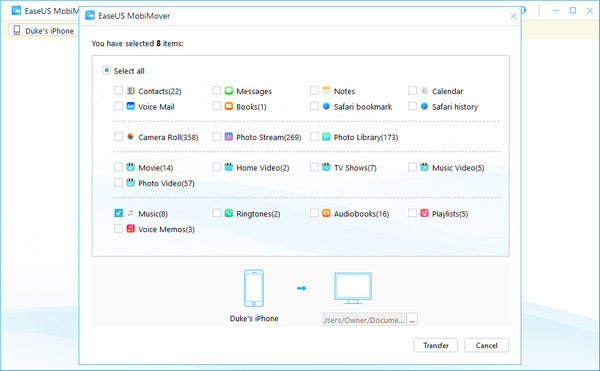Check the Voice Mail checkbox
This screenshot has height=371, width=600.
pos(118,106)
